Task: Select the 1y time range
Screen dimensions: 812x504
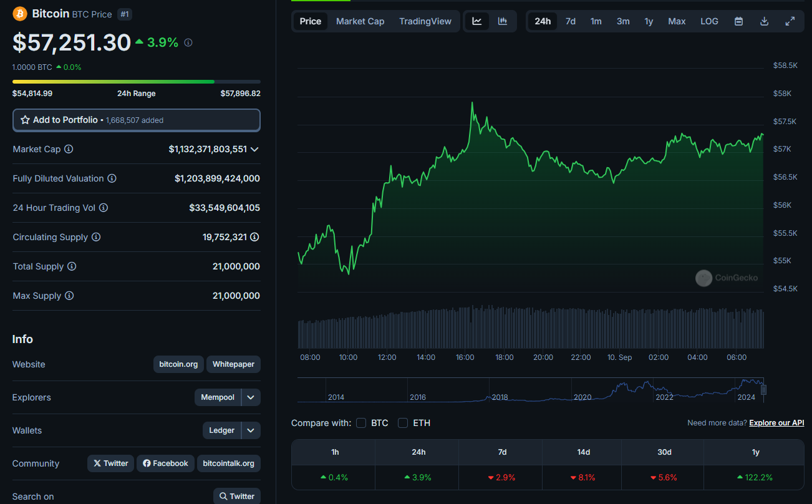Action: (x=649, y=21)
